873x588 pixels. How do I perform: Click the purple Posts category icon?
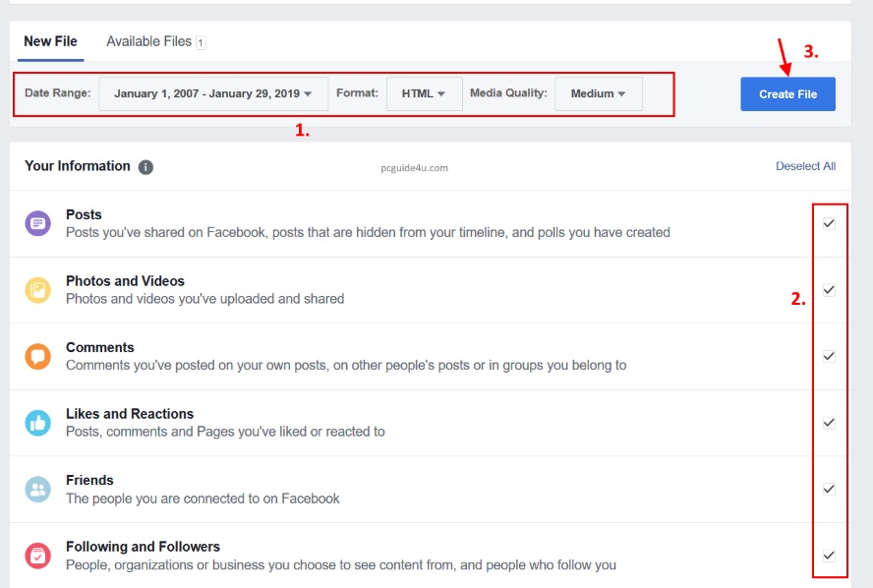tap(37, 223)
